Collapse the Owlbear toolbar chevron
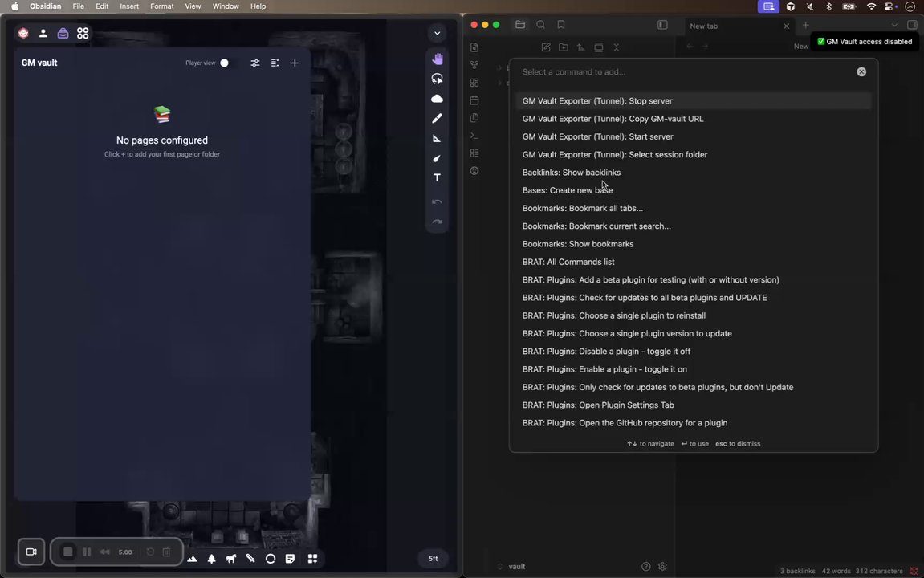Screen dimensions: 924x578 click(x=438, y=34)
